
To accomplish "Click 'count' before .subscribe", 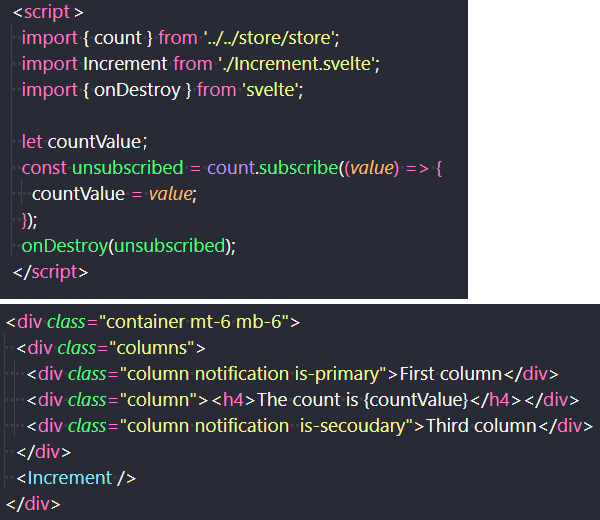I will (x=231, y=168).
